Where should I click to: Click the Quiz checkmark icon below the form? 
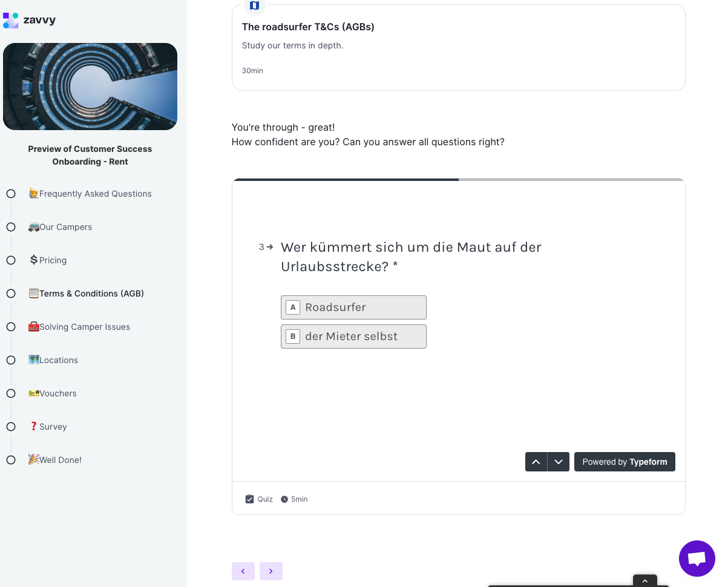(250, 499)
